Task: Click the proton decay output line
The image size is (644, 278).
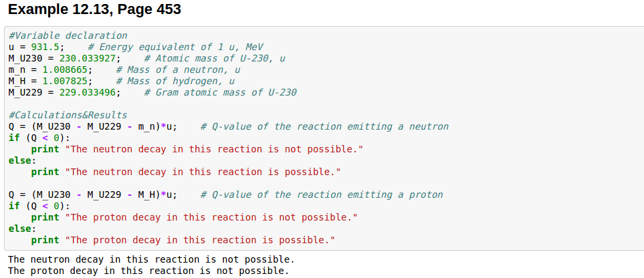Action: (148, 271)
